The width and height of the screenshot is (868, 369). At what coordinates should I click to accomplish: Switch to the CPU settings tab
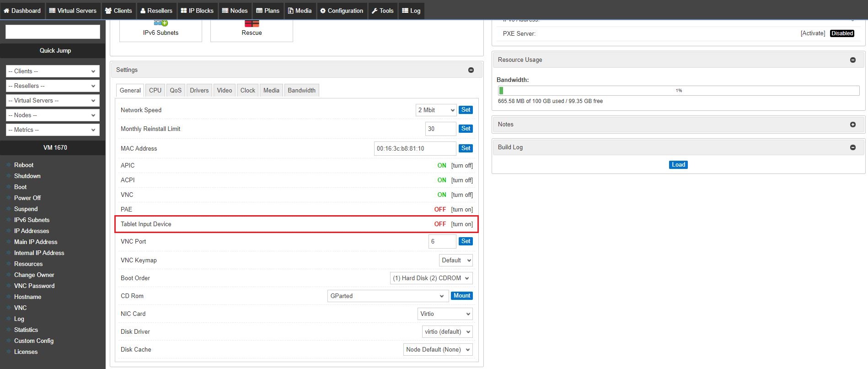[155, 91]
